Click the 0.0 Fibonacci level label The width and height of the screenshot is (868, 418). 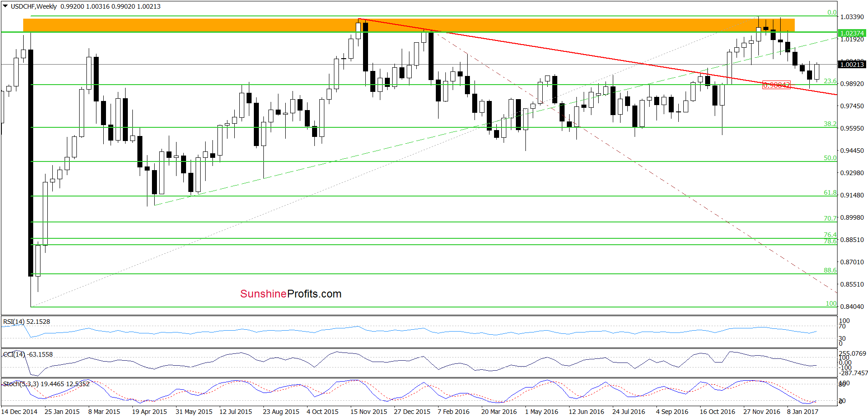[x=832, y=13]
